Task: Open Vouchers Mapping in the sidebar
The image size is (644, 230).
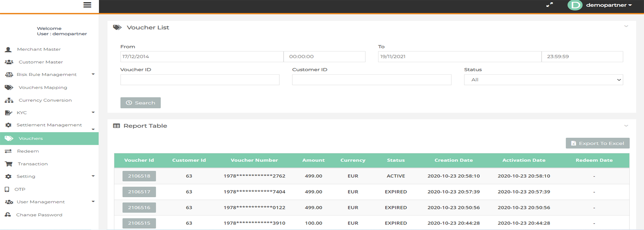Action: click(x=43, y=88)
